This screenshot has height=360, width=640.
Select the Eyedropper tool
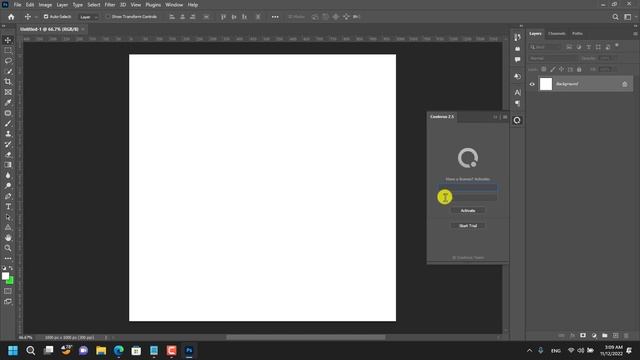tap(8, 102)
